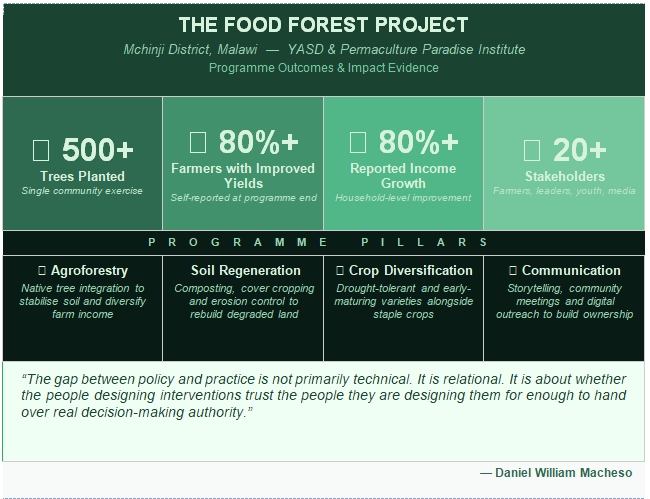Click the small icon before Agroforestry
650x499 pixels.
point(42,271)
